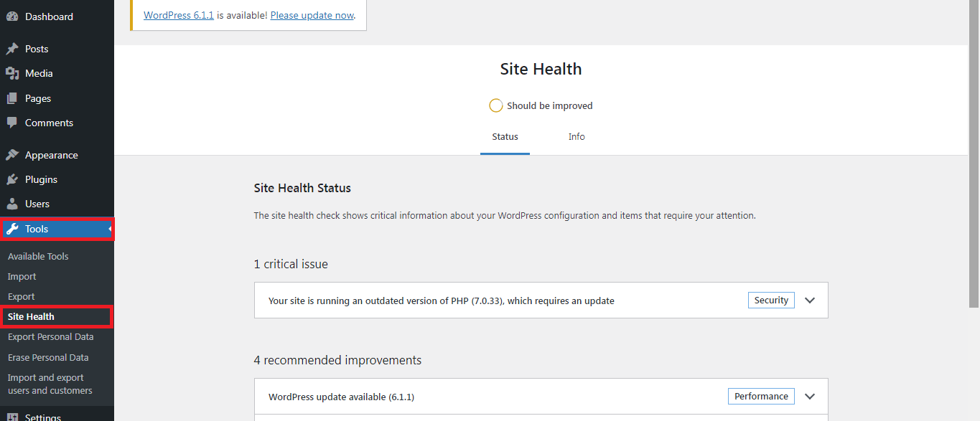Click the Please update now link
The height and width of the screenshot is (421, 980).
[312, 15]
